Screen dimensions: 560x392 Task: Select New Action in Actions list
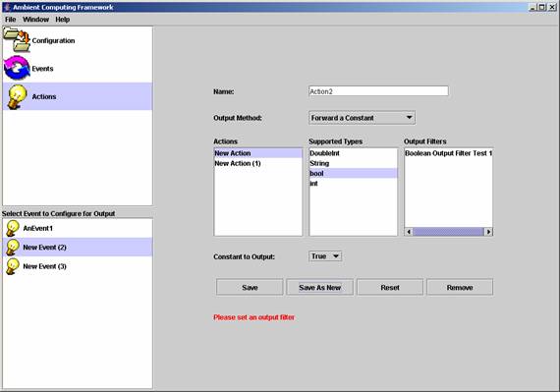pyautogui.click(x=257, y=153)
